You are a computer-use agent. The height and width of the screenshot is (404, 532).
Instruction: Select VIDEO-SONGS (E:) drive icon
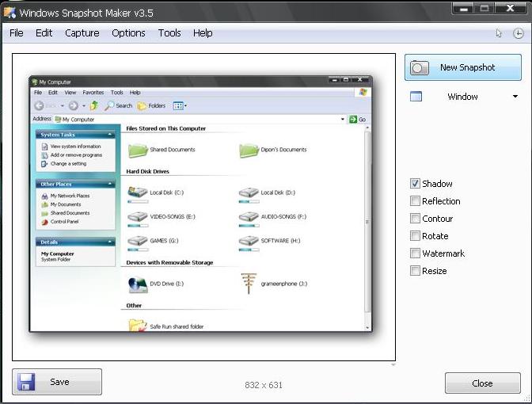point(138,216)
